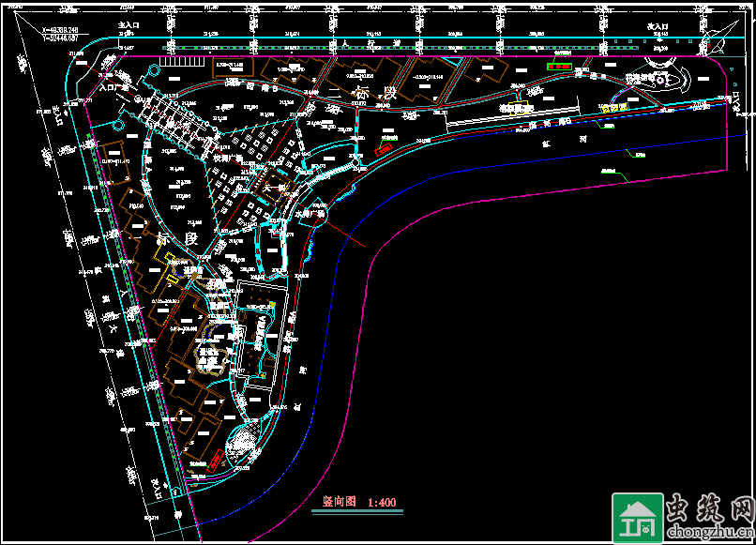This screenshot has height=545, width=756.
Task: Click the yellow label box near right road
Action: click(613, 108)
